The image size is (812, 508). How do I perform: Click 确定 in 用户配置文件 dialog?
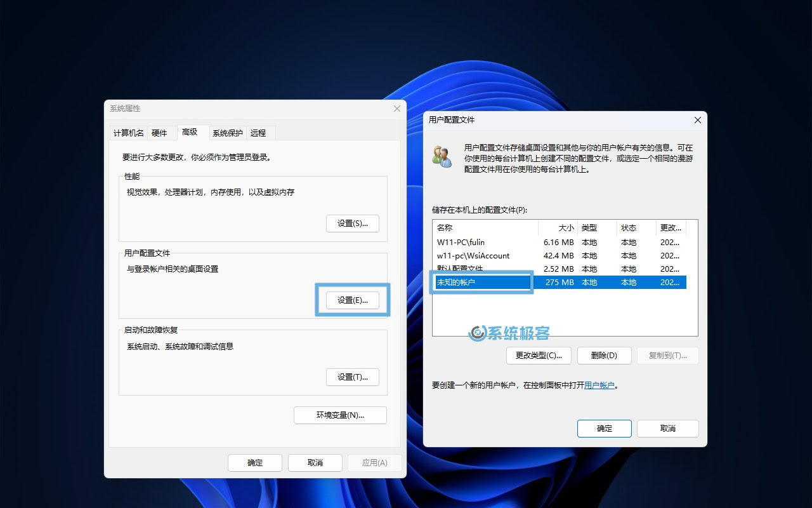605,429
